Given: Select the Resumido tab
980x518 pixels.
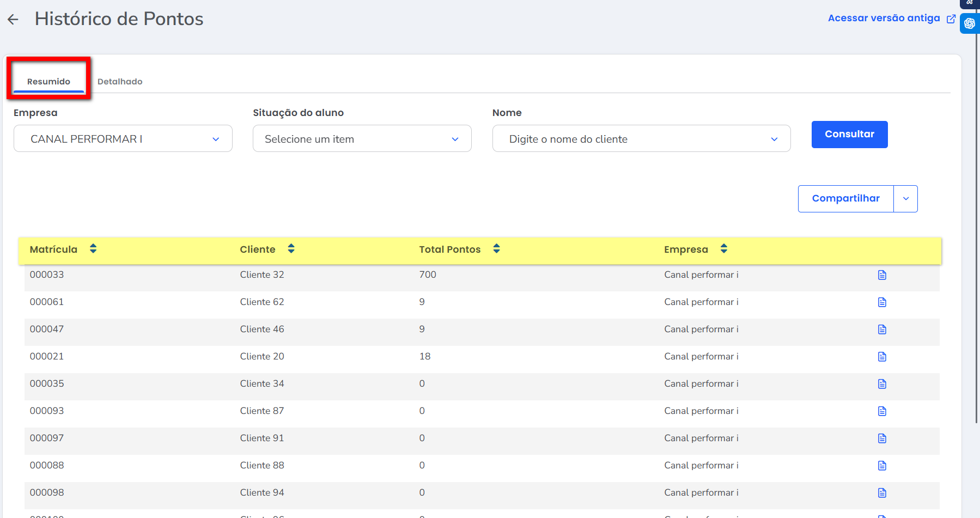Looking at the screenshot, I should tap(48, 82).
